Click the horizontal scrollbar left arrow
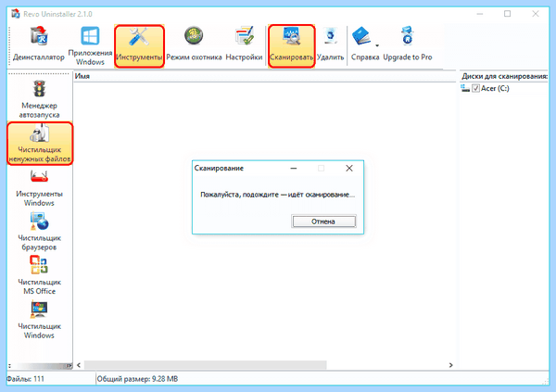This screenshot has width=556, height=392. click(79, 365)
